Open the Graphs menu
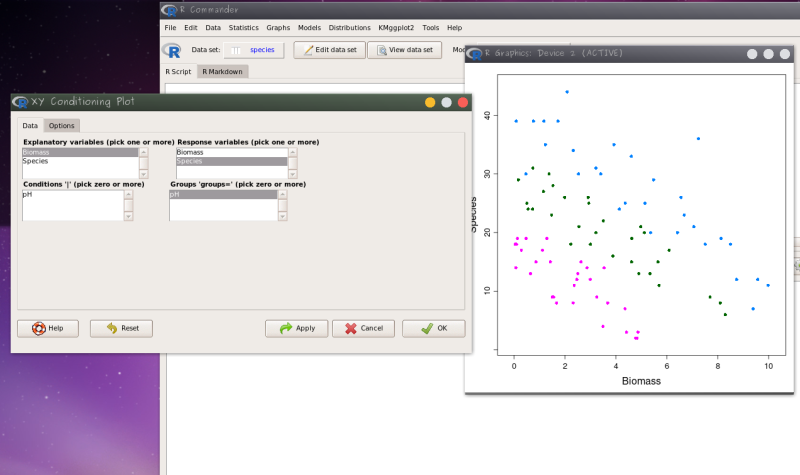The height and width of the screenshot is (475, 800). coord(278,27)
